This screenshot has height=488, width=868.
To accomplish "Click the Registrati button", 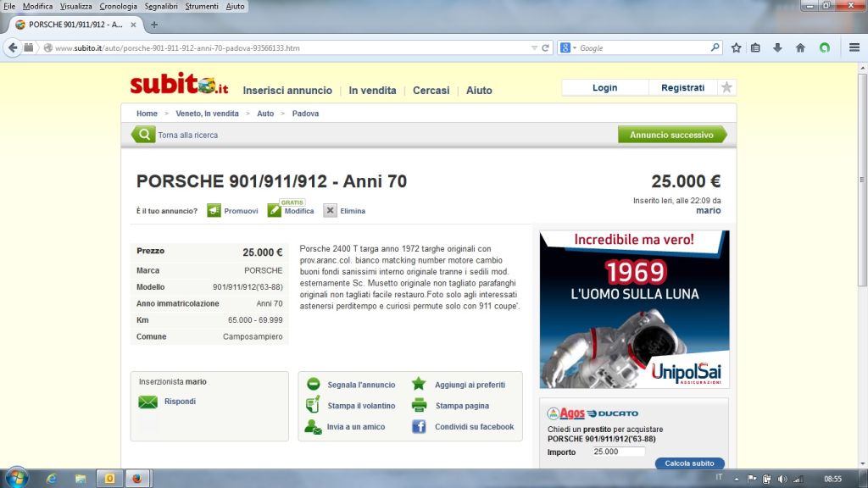I will 682,87.
